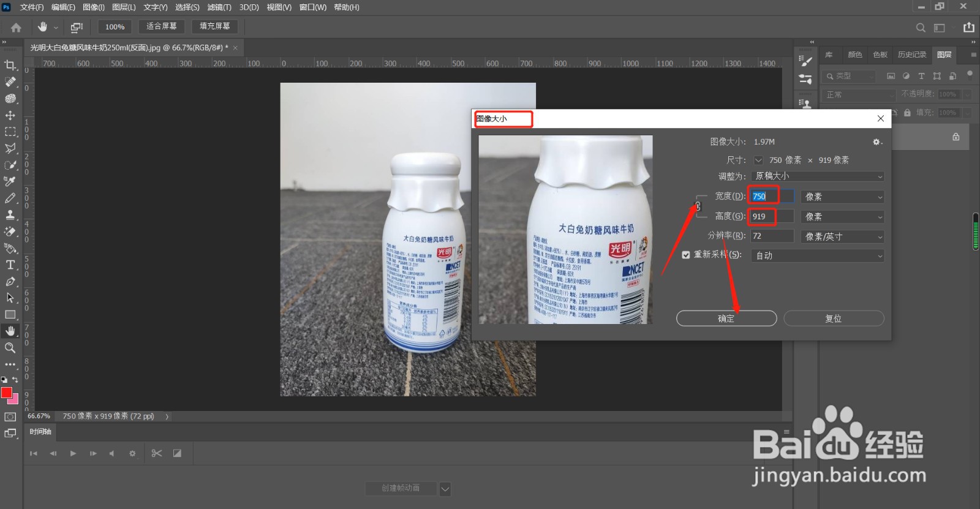Toggle scroll all windows option
The width and height of the screenshot is (980, 509).
pos(77,27)
